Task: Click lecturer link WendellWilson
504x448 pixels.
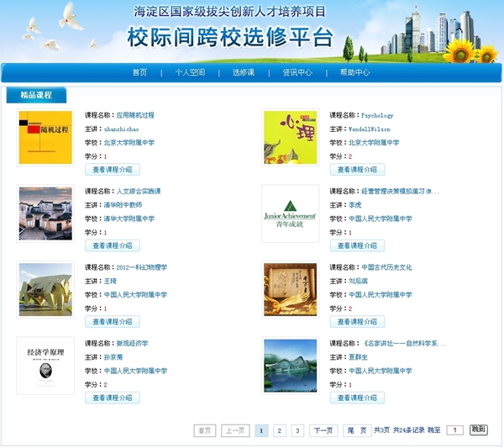Action: (x=370, y=129)
